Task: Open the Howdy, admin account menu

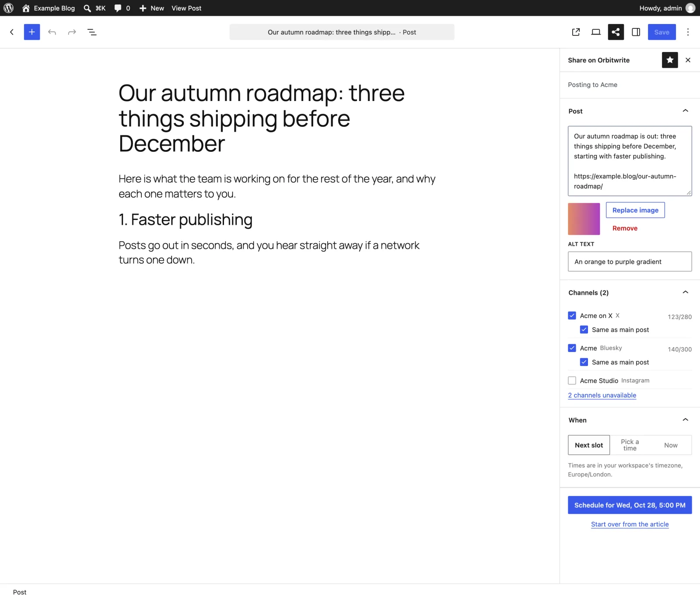Action: coord(667,8)
